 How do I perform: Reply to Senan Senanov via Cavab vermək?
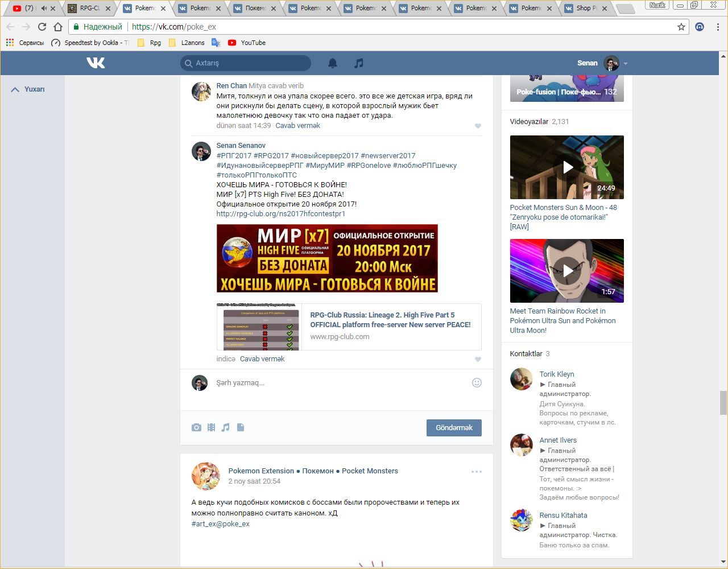point(262,359)
